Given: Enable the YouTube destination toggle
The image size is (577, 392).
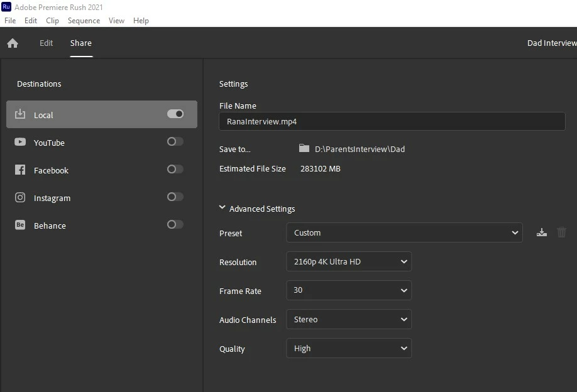Looking at the screenshot, I should [175, 142].
